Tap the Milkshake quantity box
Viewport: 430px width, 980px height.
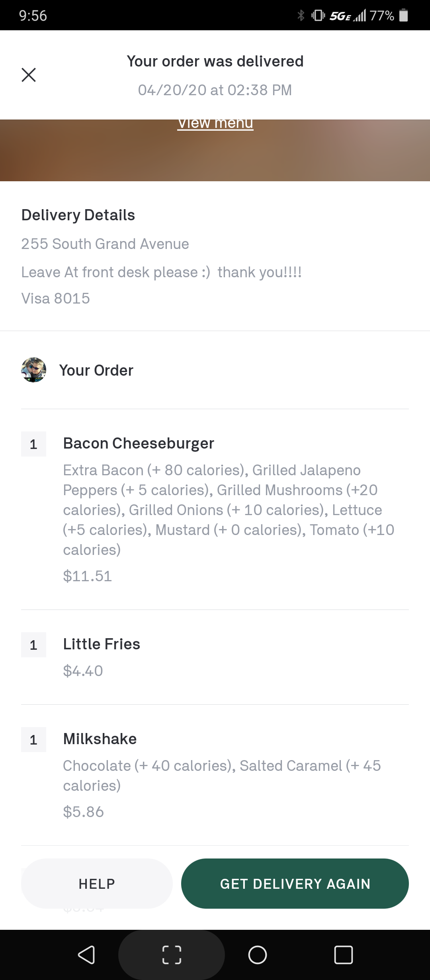point(34,739)
